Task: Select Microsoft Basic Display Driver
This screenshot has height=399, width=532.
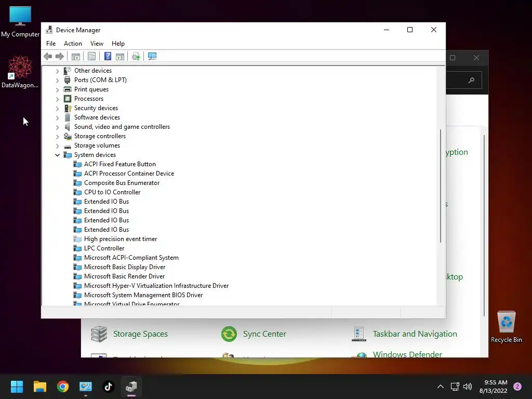Action: (125, 267)
